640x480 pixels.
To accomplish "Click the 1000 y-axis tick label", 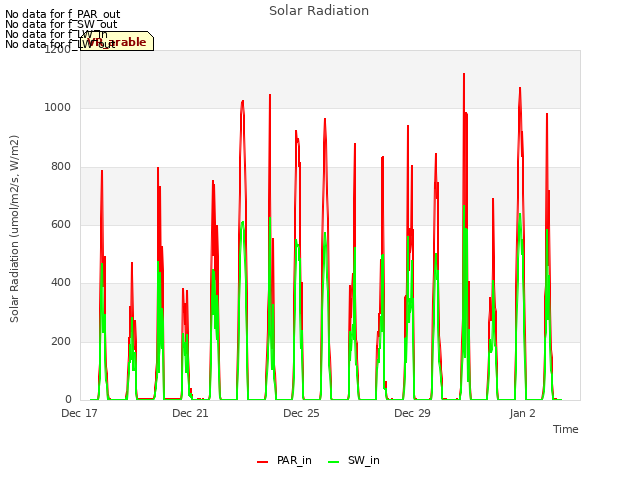I will 58,108.
